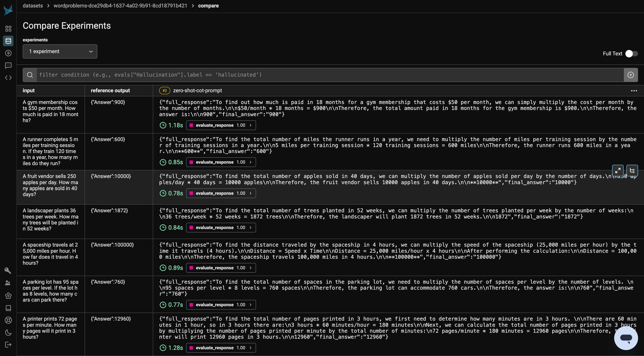Switch to dark mode via the moon icon
Image resolution: width=644 pixels, height=356 pixels.
[8, 333]
